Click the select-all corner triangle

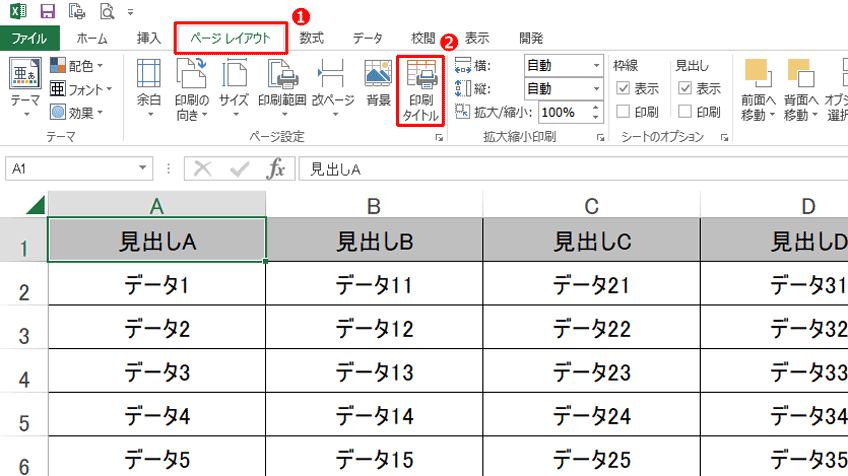pos(35,206)
